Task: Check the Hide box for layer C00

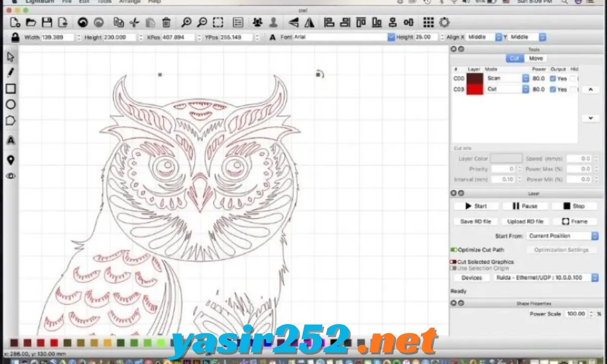Action: [x=573, y=78]
